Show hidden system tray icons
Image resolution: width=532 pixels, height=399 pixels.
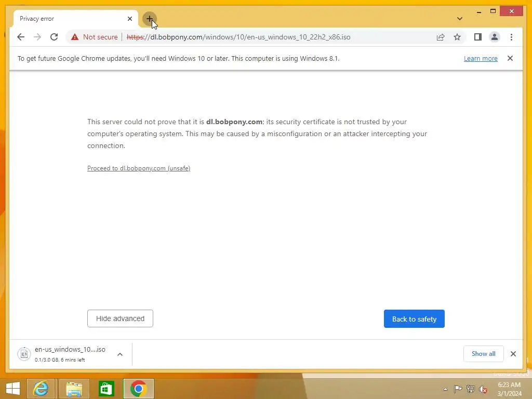[445, 390]
